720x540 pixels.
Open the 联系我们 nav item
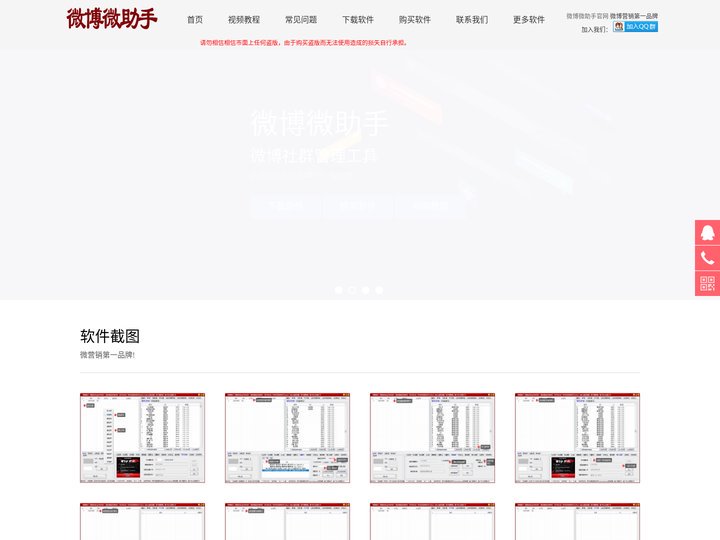(x=472, y=20)
